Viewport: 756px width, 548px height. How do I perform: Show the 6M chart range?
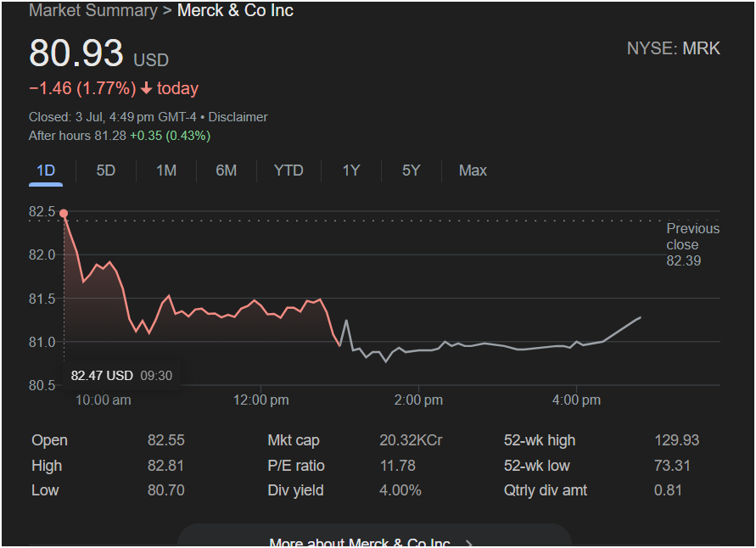click(227, 171)
